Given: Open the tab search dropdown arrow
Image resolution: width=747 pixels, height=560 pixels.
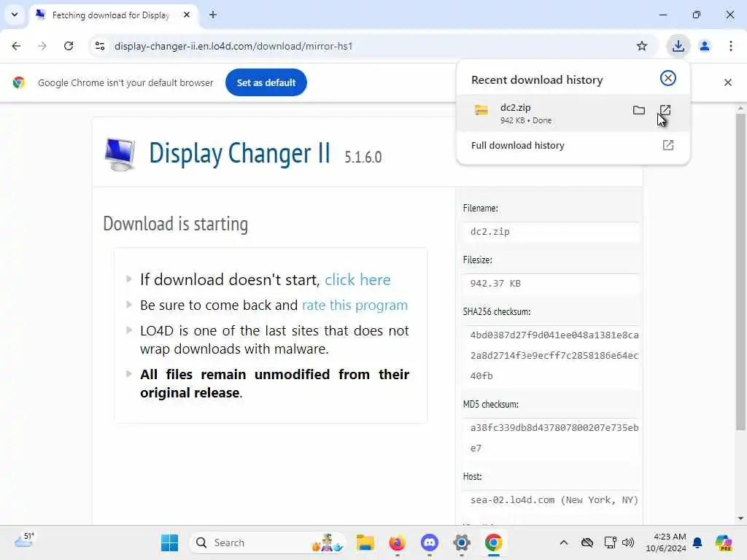Looking at the screenshot, I should point(15,15).
